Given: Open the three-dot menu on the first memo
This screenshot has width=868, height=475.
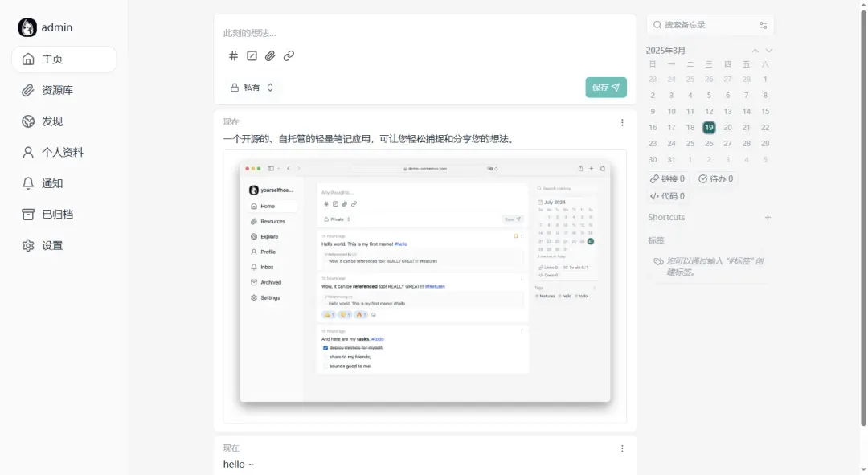Looking at the screenshot, I should (622, 122).
